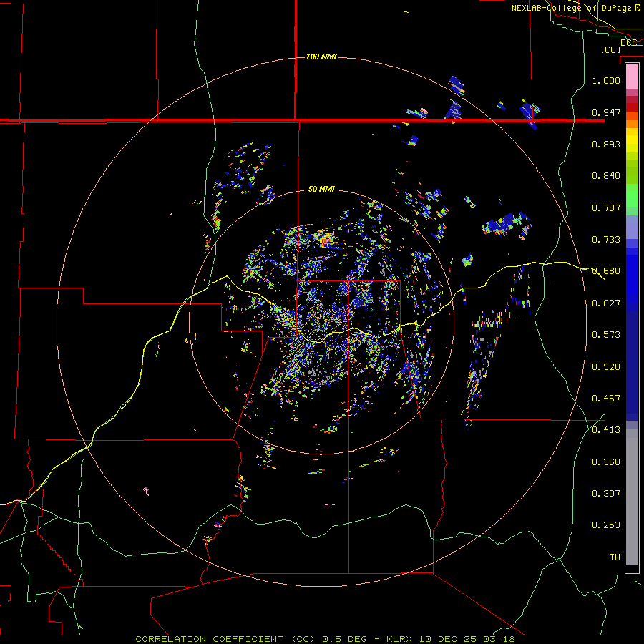Click the 0.733 scale value
Viewport: 644px width, 644px height.
(x=606, y=240)
